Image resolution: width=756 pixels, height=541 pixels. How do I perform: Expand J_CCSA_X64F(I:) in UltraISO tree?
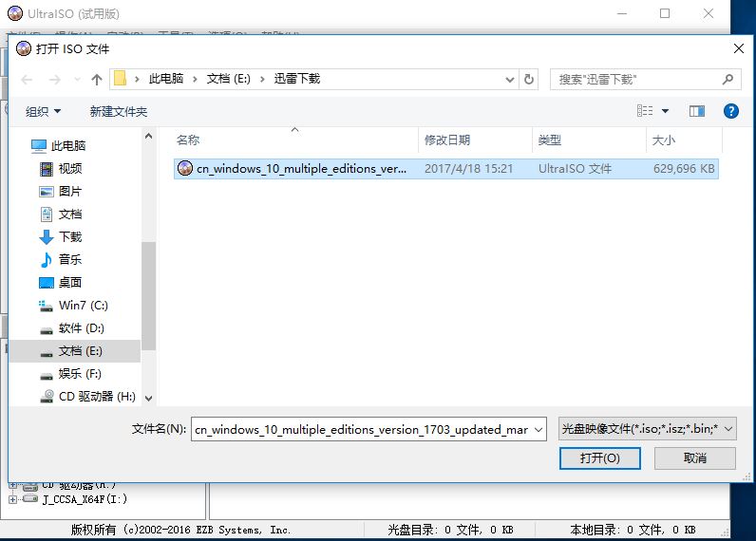(13, 499)
